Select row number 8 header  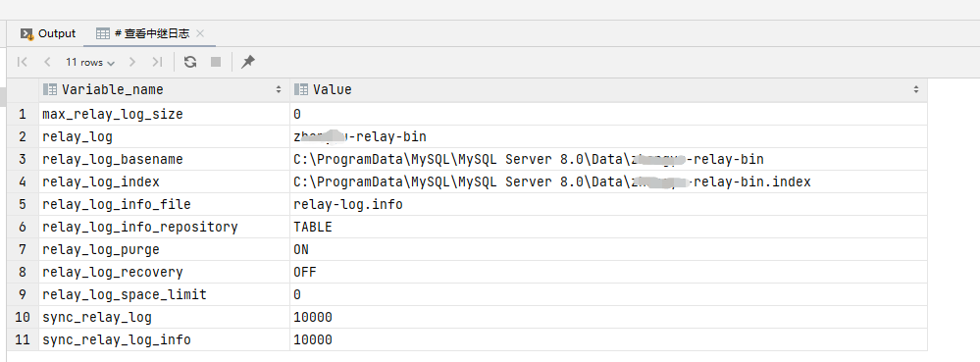pyautogui.click(x=23, y=272)
